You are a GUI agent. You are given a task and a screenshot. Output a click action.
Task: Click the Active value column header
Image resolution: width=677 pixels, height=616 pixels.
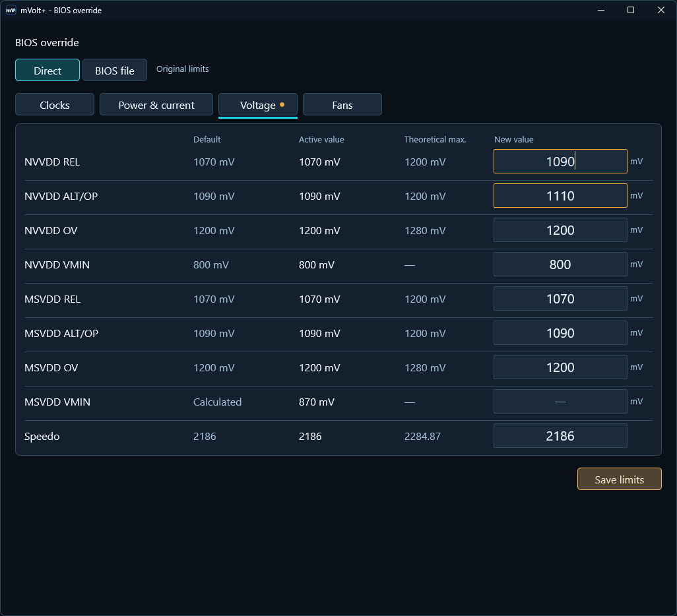click(x=321, y=139)
